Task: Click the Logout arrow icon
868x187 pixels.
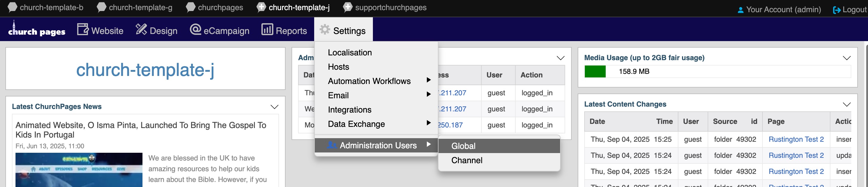Action: click(836, 10)
